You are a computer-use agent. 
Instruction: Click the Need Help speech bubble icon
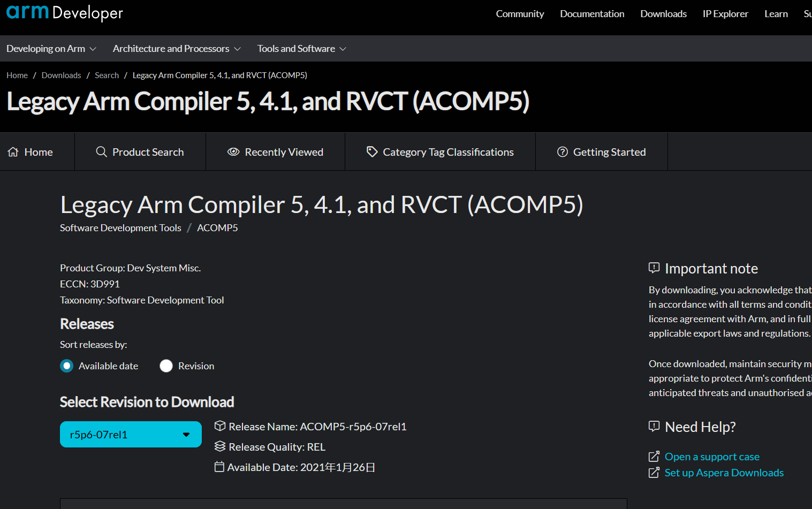click(654, 426)
